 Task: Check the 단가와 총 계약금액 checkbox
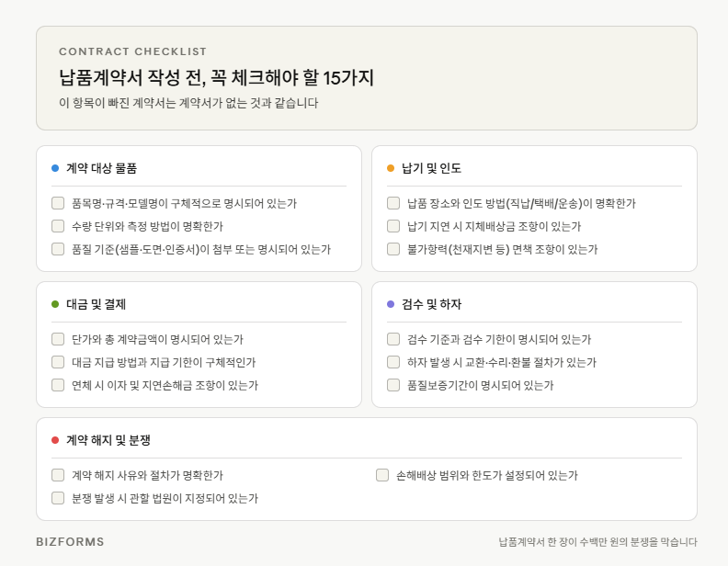pos(58,339)
